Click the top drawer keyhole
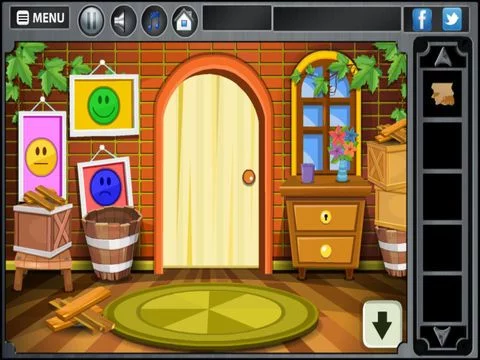This screenshot has width=480, height=360. click(326, 217)
